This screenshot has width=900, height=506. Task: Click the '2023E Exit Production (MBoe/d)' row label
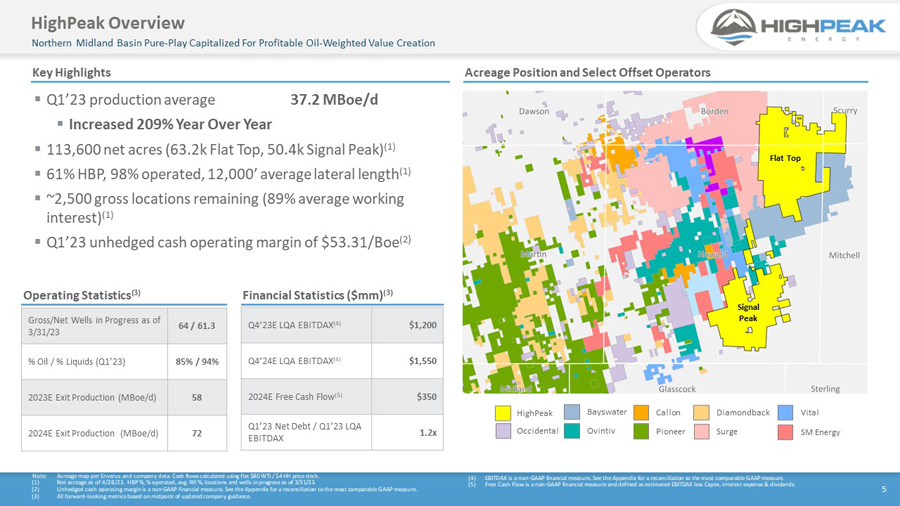[92, 397]
